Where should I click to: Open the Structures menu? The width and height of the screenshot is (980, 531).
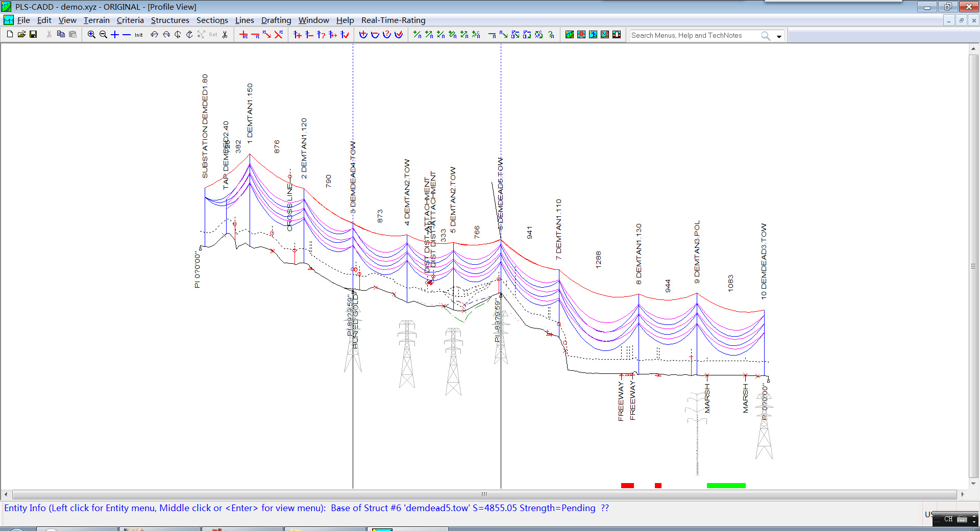tap(170, 20)
